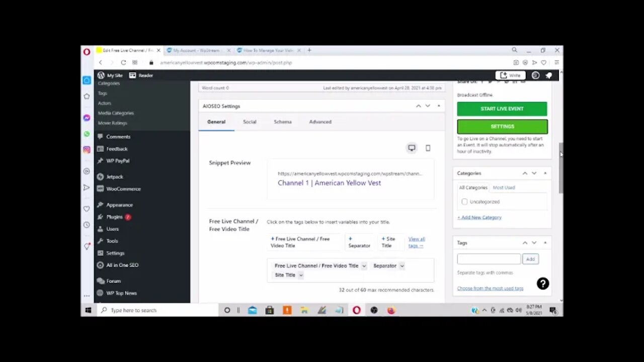The height and width of the screenshot is (362, 644).
Task: Open the View all tags link
Action: (x=417, y=242)
